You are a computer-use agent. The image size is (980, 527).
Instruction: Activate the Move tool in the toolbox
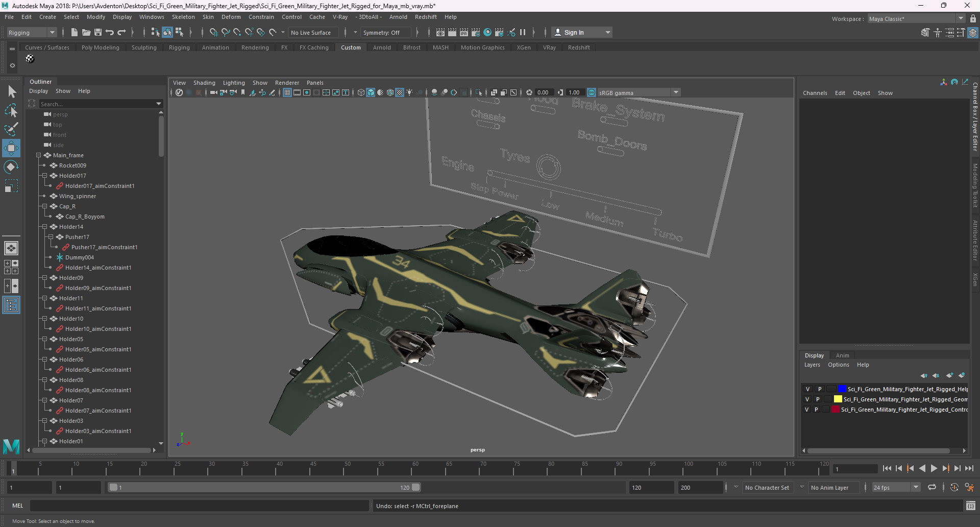click(x=11, y=148)
